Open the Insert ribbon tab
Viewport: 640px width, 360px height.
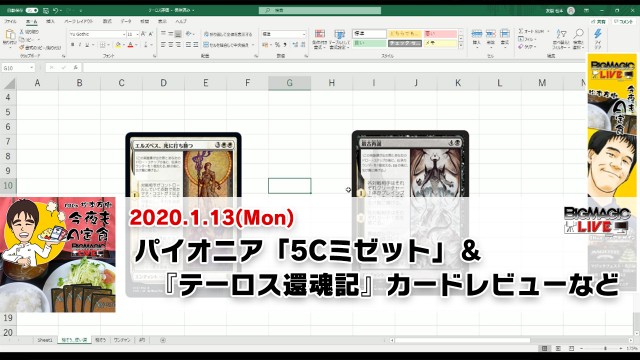tap(50, 21)
